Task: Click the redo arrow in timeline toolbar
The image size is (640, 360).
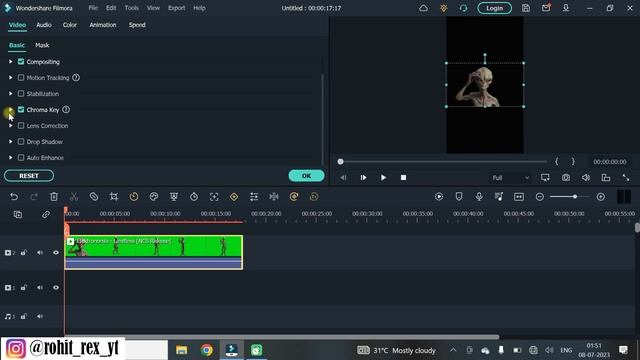Action: [34, 197]
